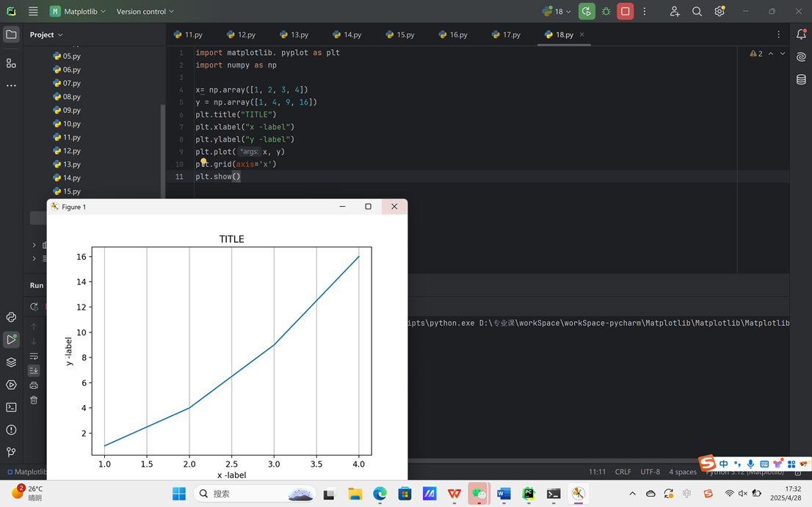Expand the upper collapsed tree node arrow
812x507 pixels.
pos(35,245)
